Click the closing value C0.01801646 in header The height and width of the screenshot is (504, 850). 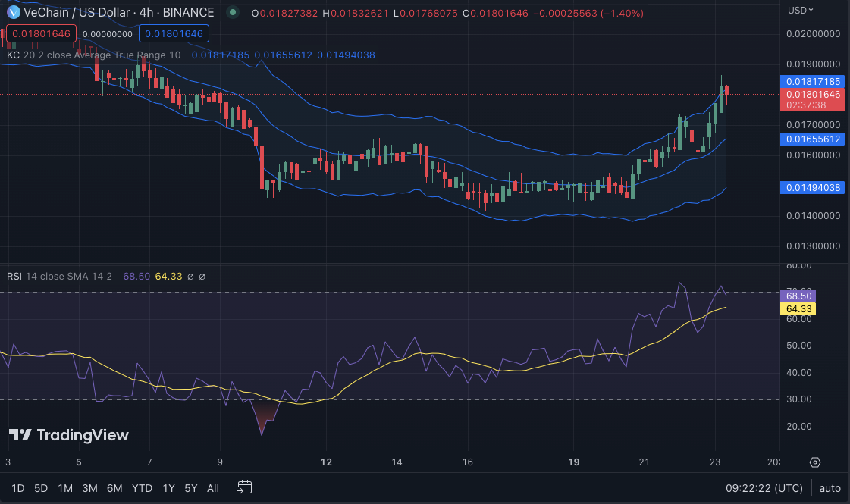[495, 13]
